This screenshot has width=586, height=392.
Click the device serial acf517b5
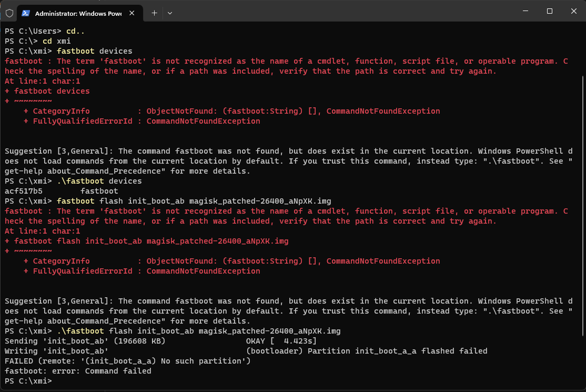coord(24,191)
